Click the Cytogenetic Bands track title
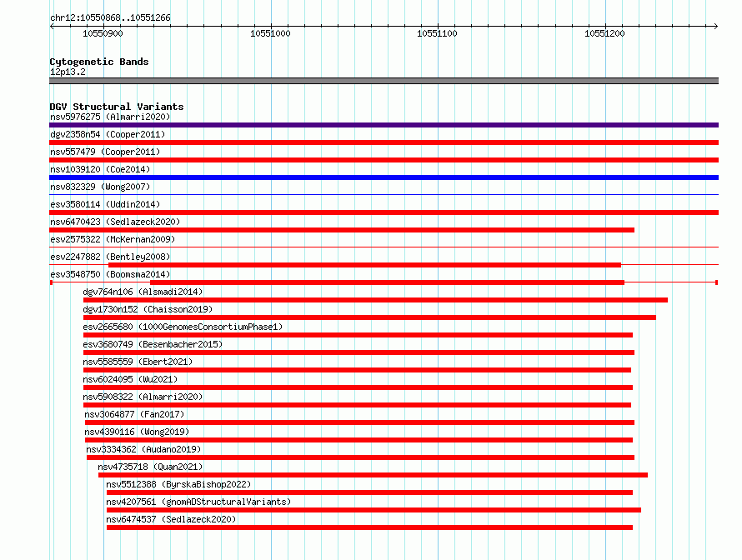This screenshot has height=560, width=742. point(99,62)
